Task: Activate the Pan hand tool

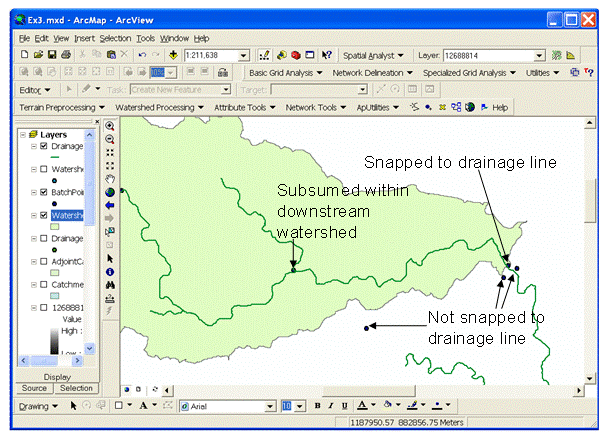Action: pos(110,179)
